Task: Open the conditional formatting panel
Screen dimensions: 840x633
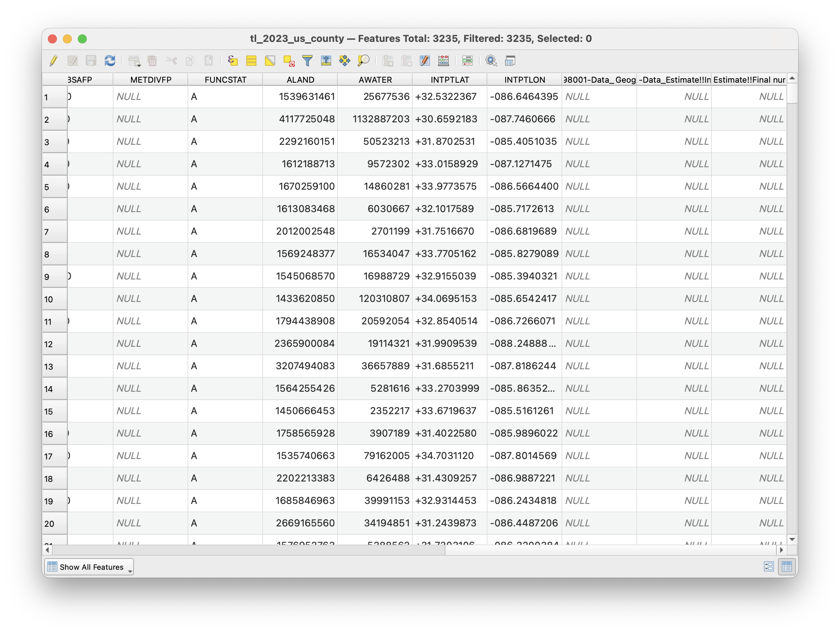Action: [x=467, y=61]
